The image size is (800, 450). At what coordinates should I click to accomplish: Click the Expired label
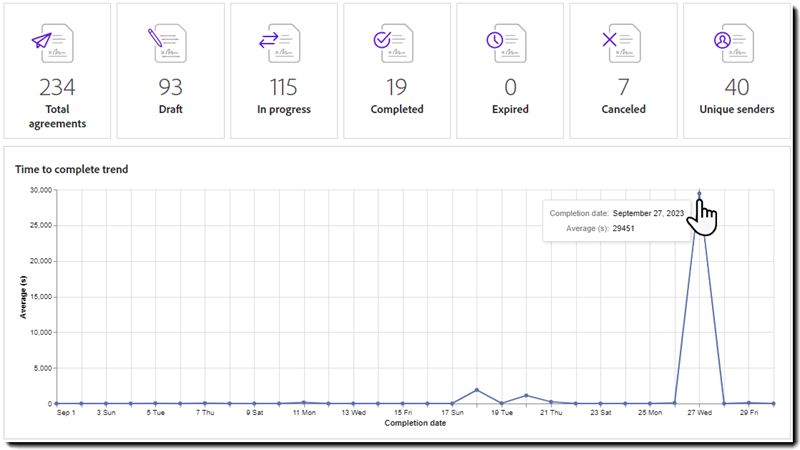click(510, 110)
